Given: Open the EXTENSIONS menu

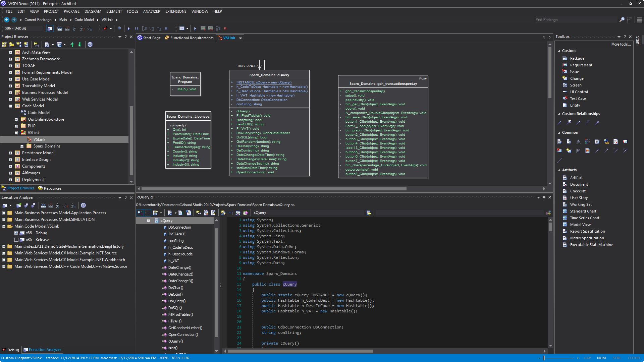Looking at the screenshot, I should pos(176,11).
